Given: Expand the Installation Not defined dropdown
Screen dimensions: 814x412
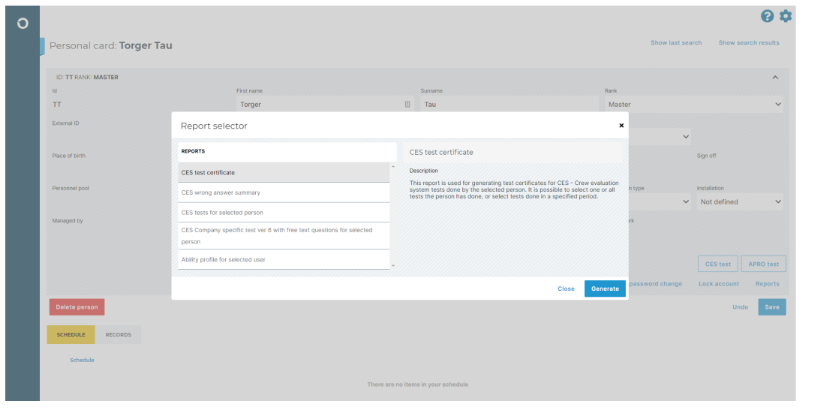Looking at the screenshot, I should 740,202.
